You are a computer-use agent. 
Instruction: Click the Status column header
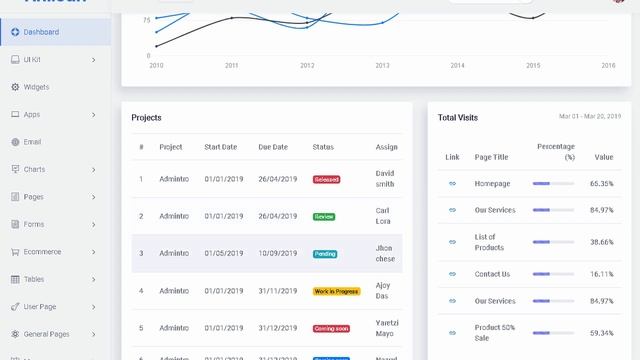coord(323,147)
